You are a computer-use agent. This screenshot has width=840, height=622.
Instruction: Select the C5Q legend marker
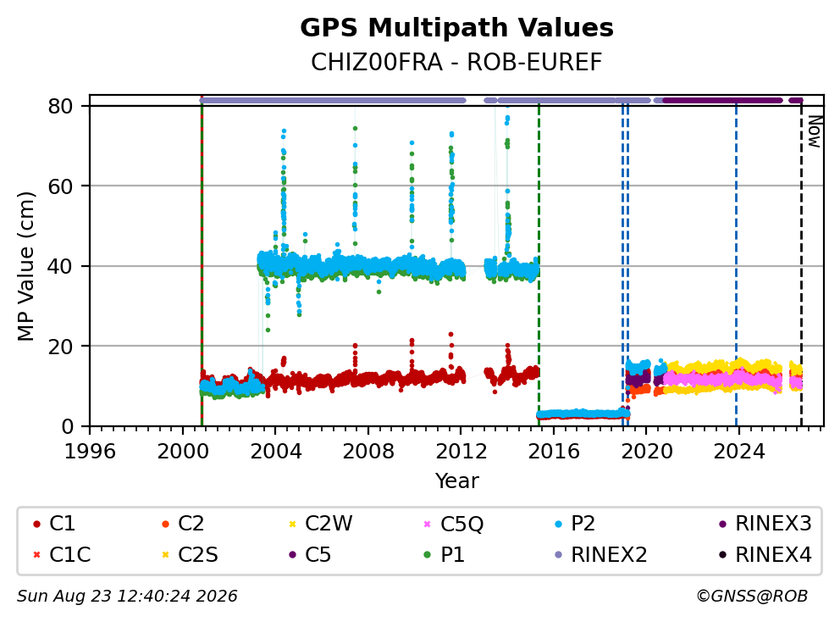click(427, 524)
